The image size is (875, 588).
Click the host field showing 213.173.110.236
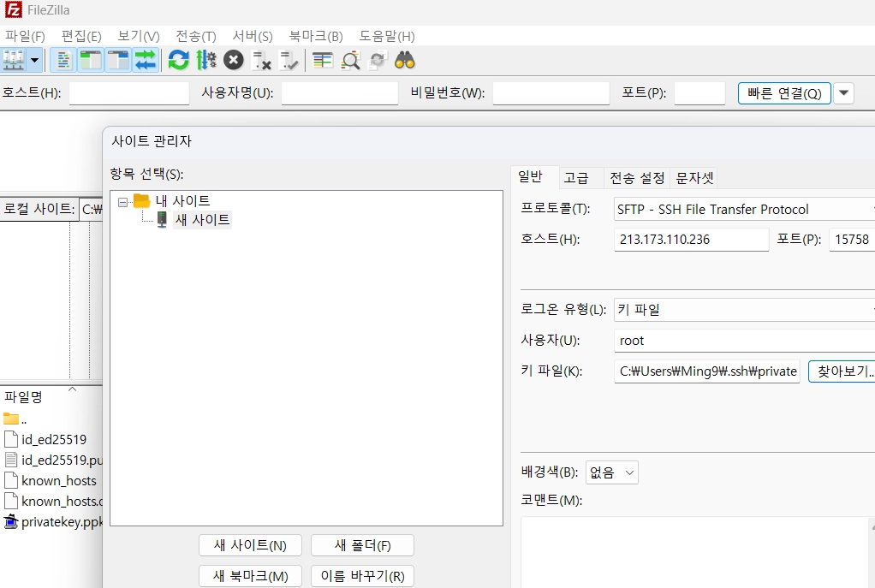pos(692,240)
